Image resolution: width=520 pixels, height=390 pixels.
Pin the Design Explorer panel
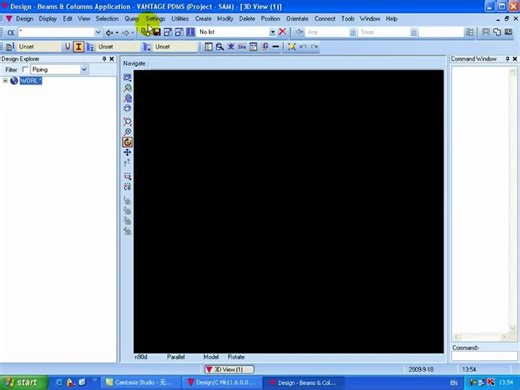point(104,59)
